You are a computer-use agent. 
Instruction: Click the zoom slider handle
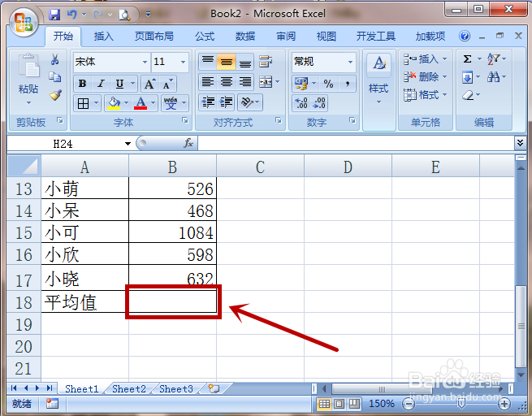point(461,403)
